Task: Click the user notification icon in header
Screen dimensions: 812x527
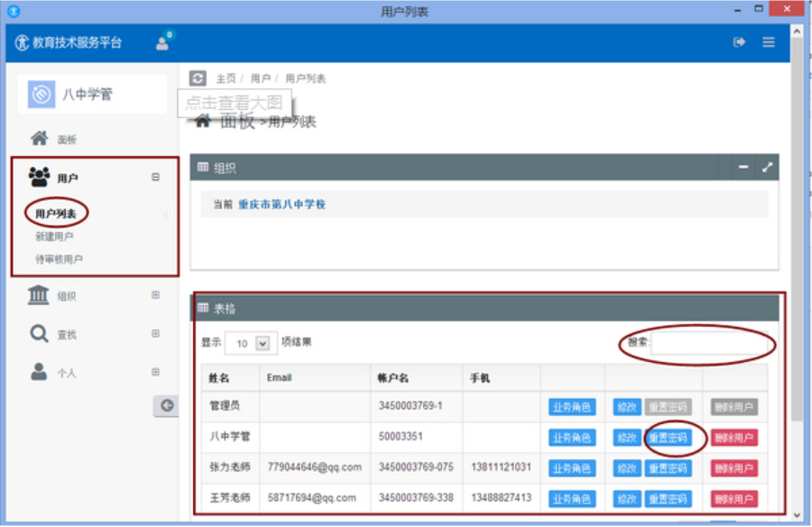Action: [x=163, y=42]
